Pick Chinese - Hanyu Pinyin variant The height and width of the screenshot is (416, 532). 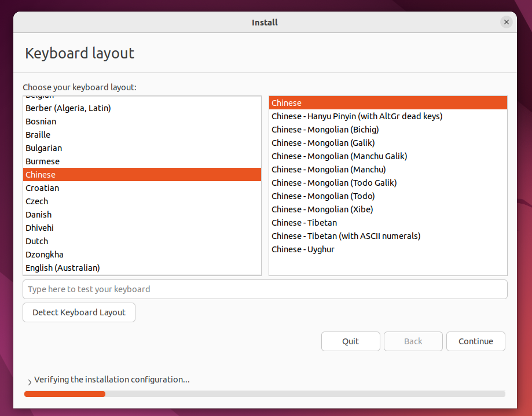(x=388, y=116)
